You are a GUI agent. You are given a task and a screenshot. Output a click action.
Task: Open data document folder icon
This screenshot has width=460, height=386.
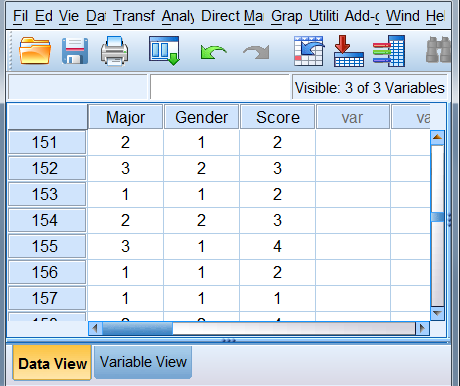click(35, 51)
